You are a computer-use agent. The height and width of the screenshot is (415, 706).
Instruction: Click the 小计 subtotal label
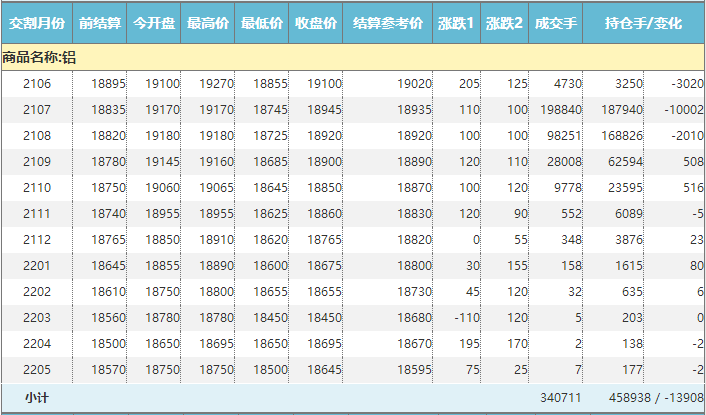36,397
